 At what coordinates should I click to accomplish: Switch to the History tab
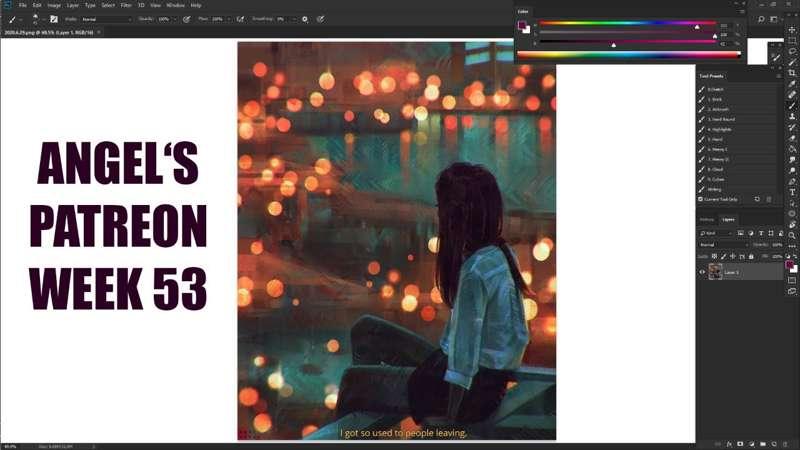point(707,219)
